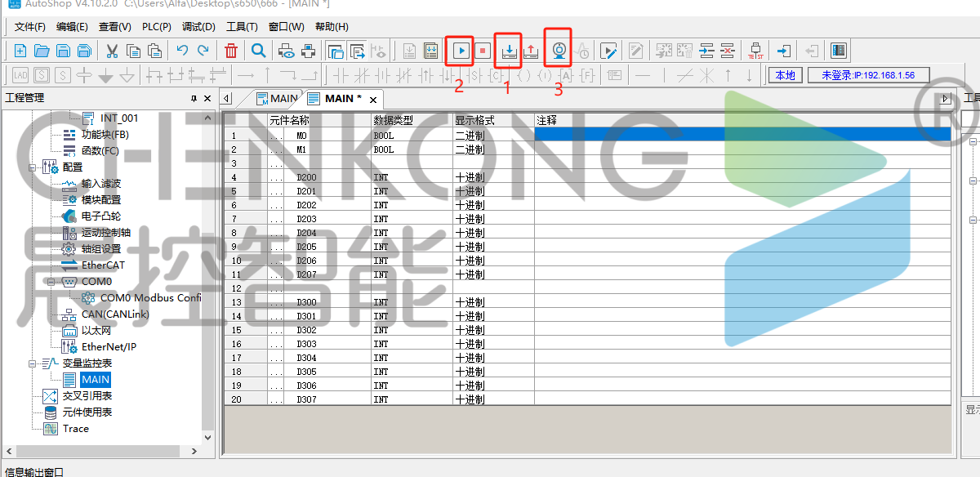Click the Print printer icon

tap(308, 51)
